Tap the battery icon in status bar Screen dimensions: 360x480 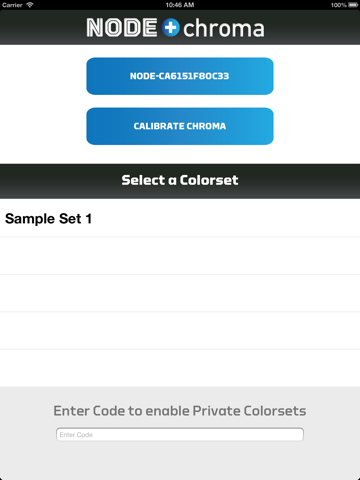pos(353,5)
